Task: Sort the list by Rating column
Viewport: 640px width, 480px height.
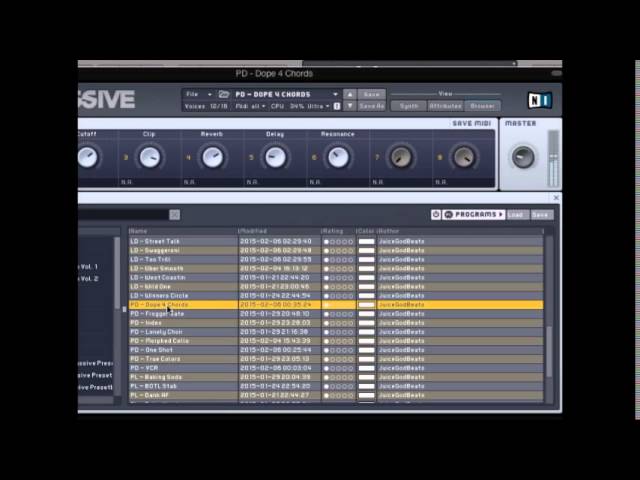Action: [x=338, y=231]
